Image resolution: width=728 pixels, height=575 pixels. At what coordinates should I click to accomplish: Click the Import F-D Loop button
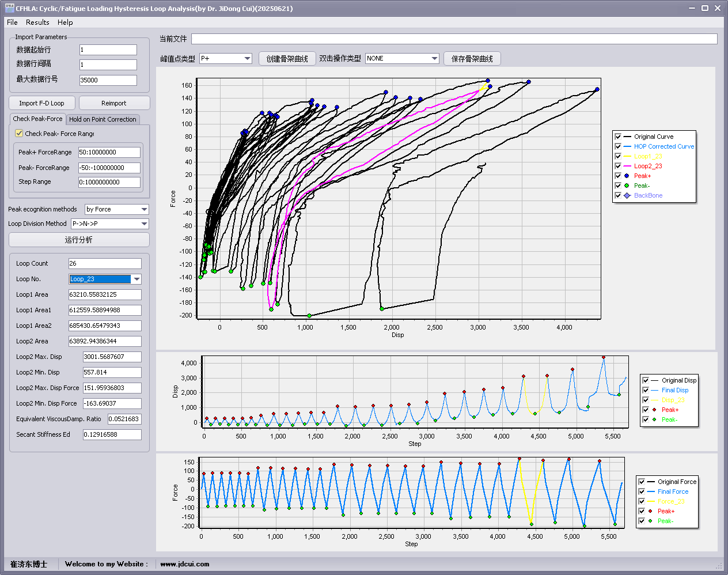tap(41, 103)
